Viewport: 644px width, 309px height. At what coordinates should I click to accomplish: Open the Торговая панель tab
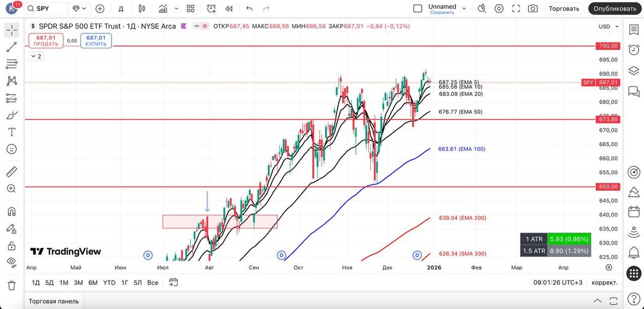pos(54,301)
